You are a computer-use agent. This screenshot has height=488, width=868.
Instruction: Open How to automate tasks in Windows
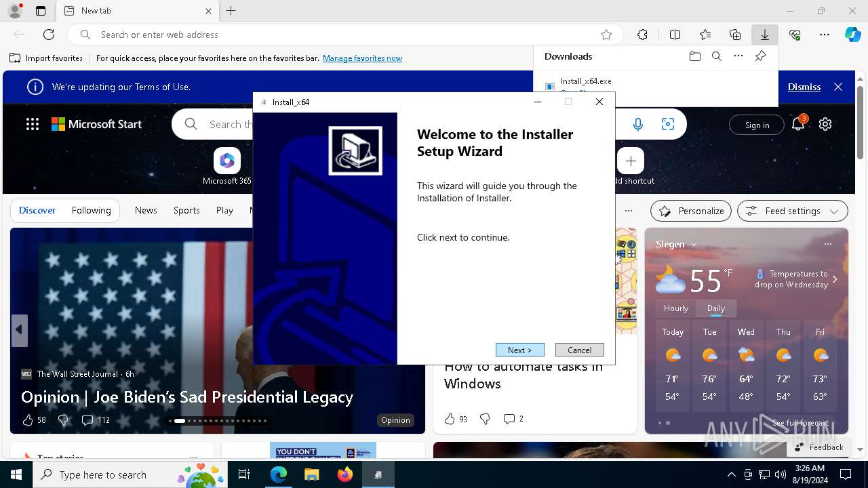tap(524, 375)
